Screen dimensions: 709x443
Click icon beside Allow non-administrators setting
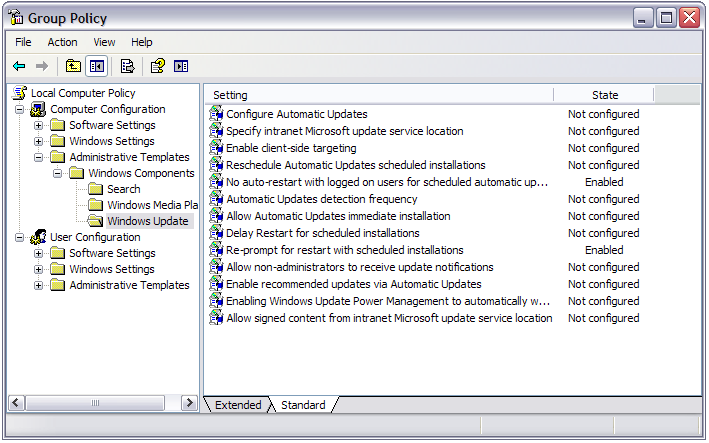(x=216, y=267)
